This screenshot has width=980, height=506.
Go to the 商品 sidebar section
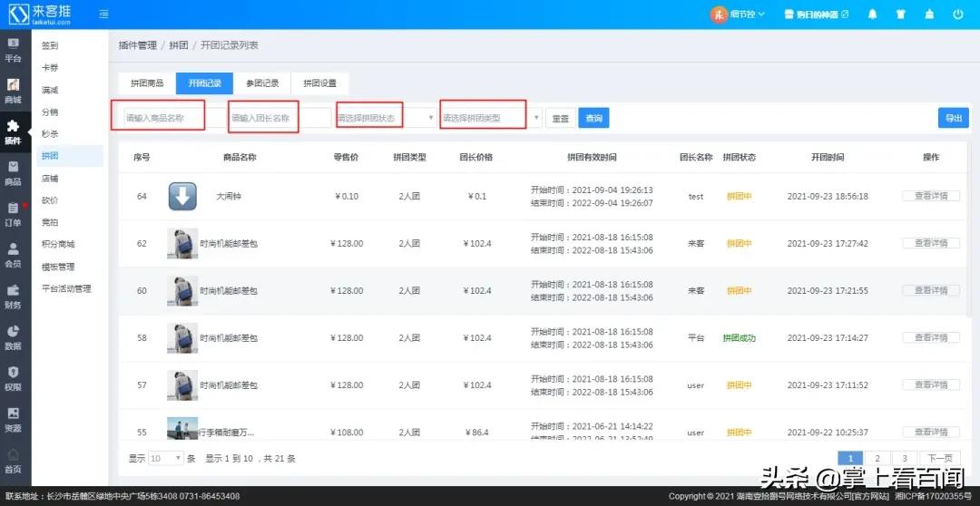pyautogui.click(x=13, y=174)
